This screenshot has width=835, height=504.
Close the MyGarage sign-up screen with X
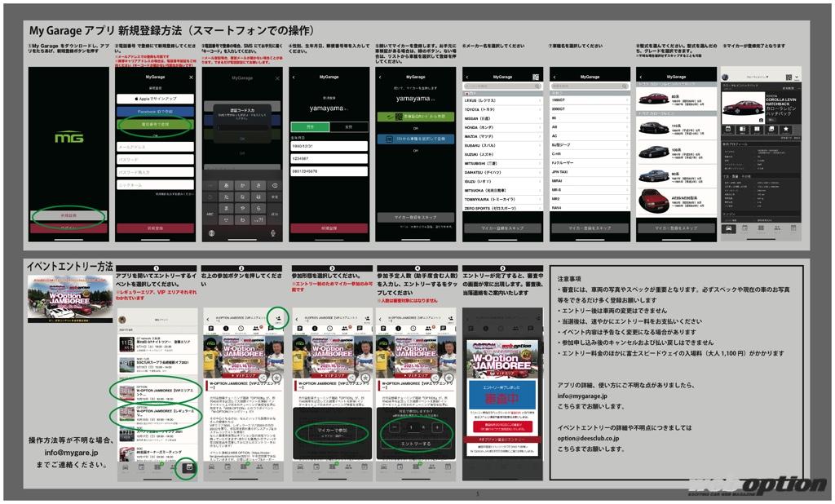191,77
